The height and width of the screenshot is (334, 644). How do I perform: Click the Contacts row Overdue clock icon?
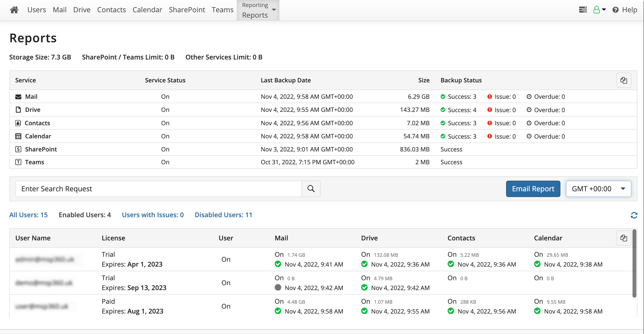(529, 123)
